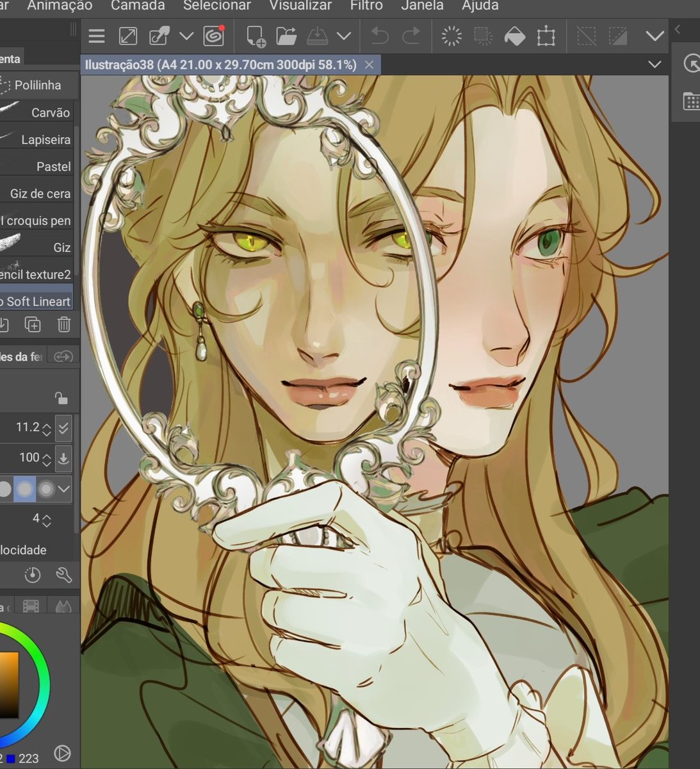
Task: Select the middle highlighted anti-aliasing option
Action: click(24, 489)
